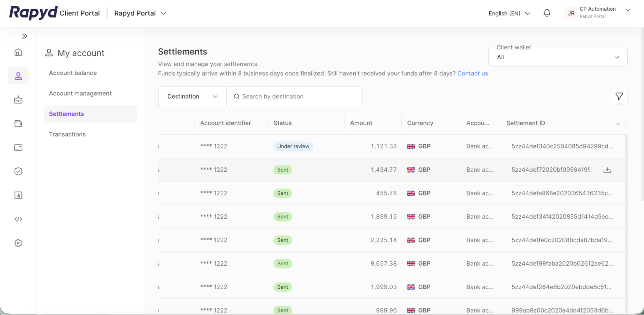The width and height of the screenshot is (644, 315).
Task: Click the Contact us link
Action: (x=473, y=74)
